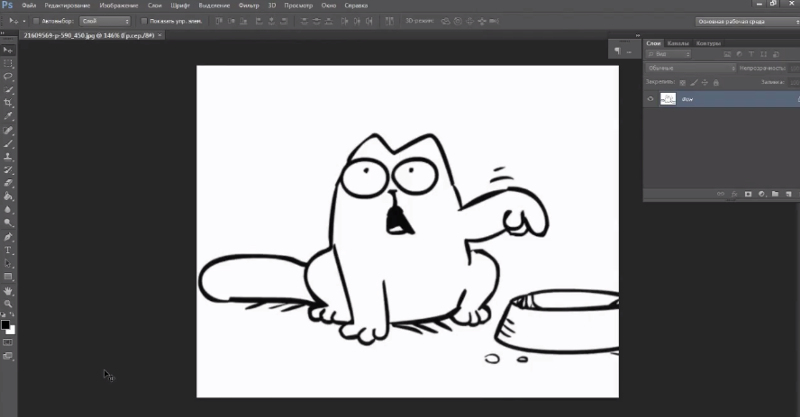Toggle lock position icon

point(705,83)
